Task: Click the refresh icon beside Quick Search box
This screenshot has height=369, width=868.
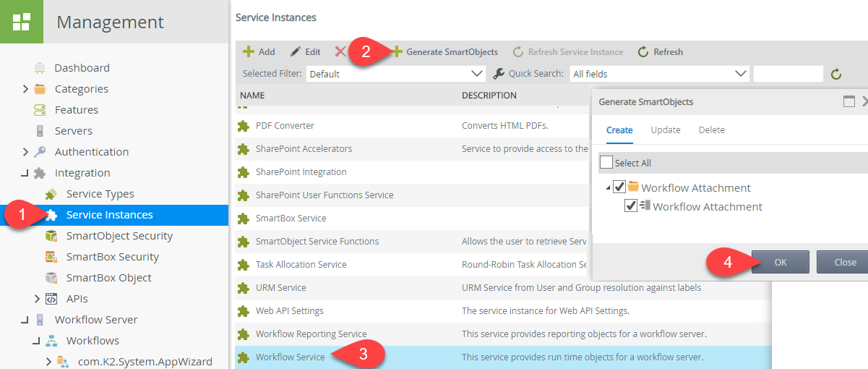Action: tap(836, 74)
